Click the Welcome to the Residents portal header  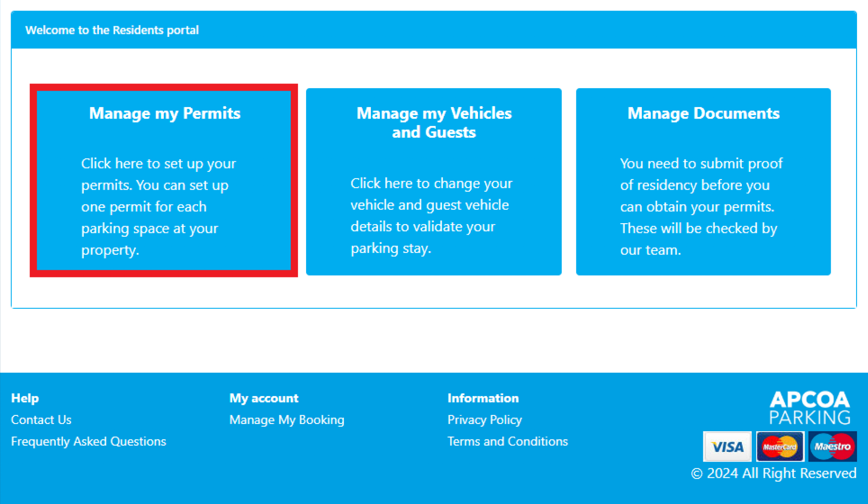[x=112, y=30]
